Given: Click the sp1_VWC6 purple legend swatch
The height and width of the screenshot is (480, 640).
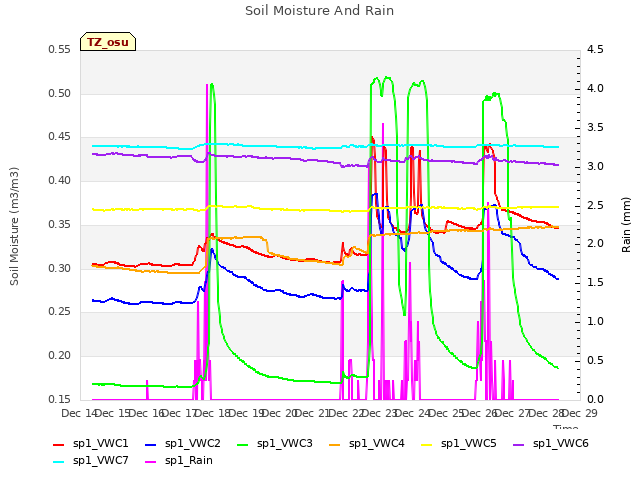Looking at the screenshot, I should point(519,444).
